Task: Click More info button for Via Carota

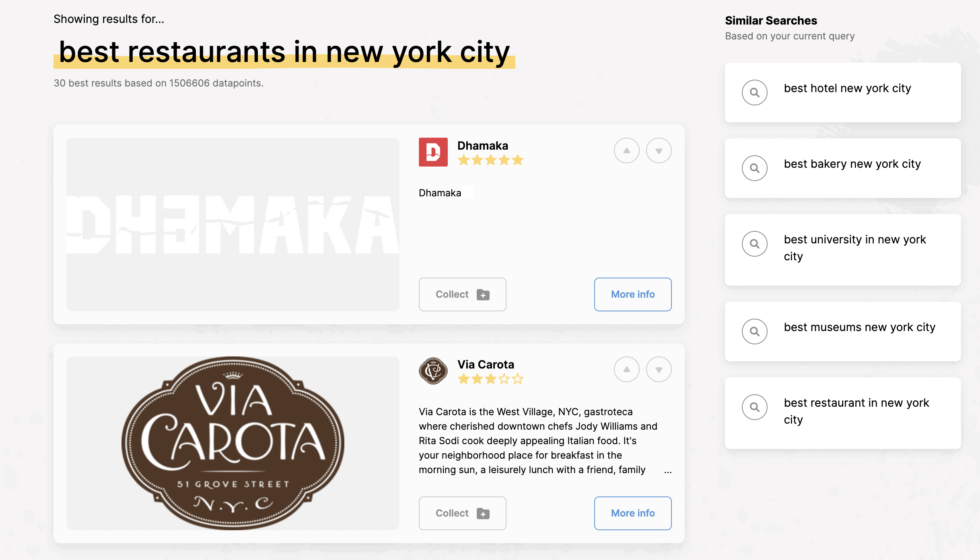Action: point(633,513)
